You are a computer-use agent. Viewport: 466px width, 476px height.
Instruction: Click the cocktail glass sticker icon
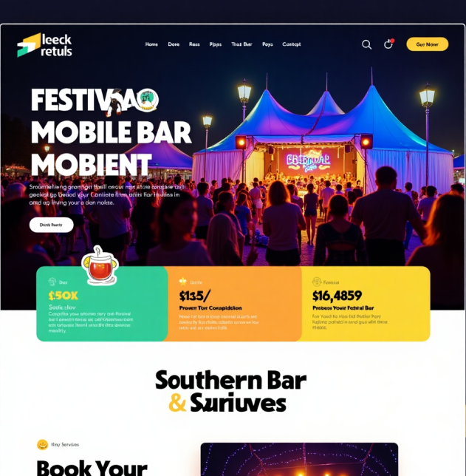click(100, 265)
